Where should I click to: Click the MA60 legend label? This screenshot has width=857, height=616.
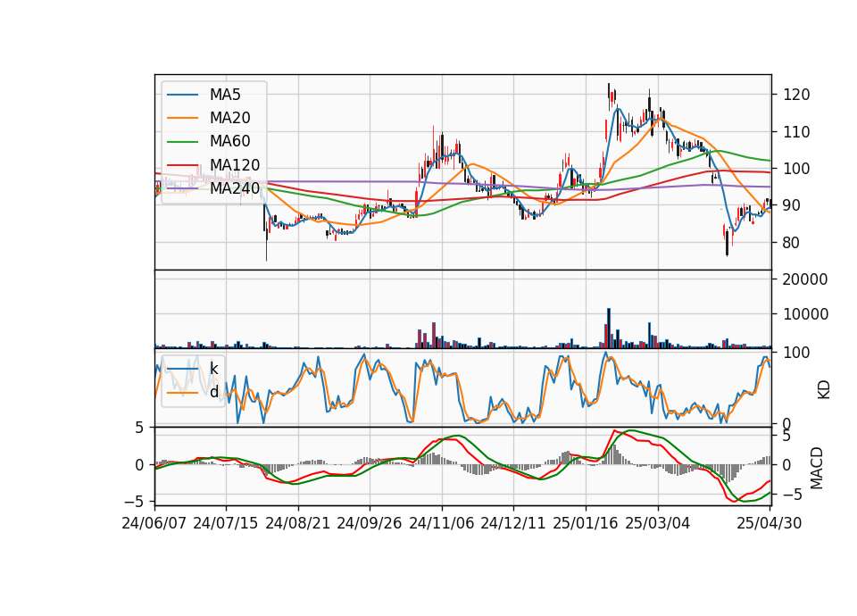click(x=229, y=142)
